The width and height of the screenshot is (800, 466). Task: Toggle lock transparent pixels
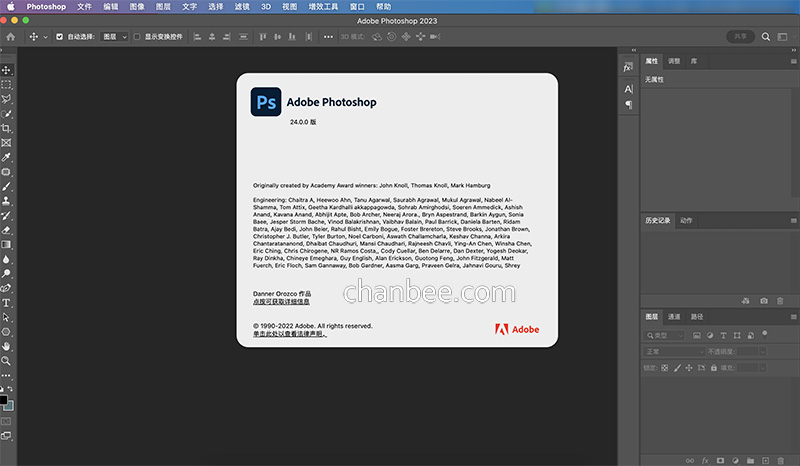pyautogui.click(x=664, y=367)
